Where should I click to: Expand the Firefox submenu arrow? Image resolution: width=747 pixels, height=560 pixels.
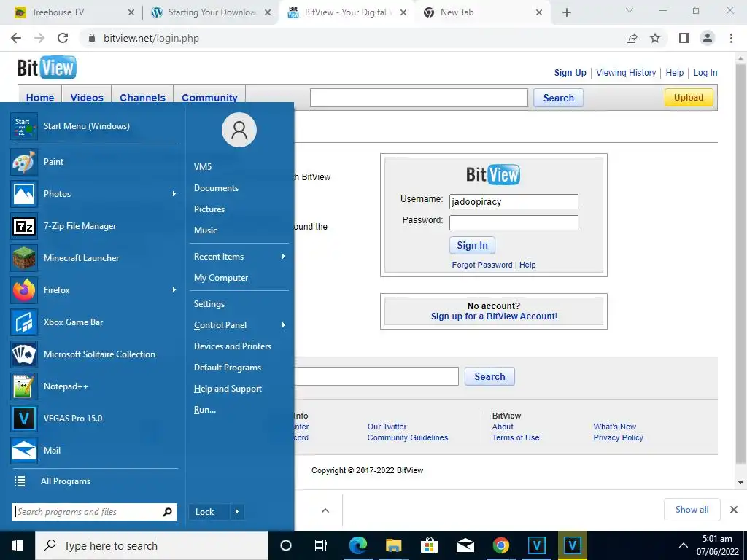(174, 290)
